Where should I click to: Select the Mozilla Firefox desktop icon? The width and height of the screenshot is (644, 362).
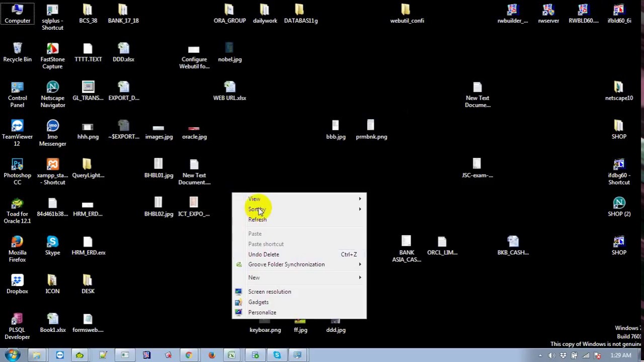click(18, 250)
